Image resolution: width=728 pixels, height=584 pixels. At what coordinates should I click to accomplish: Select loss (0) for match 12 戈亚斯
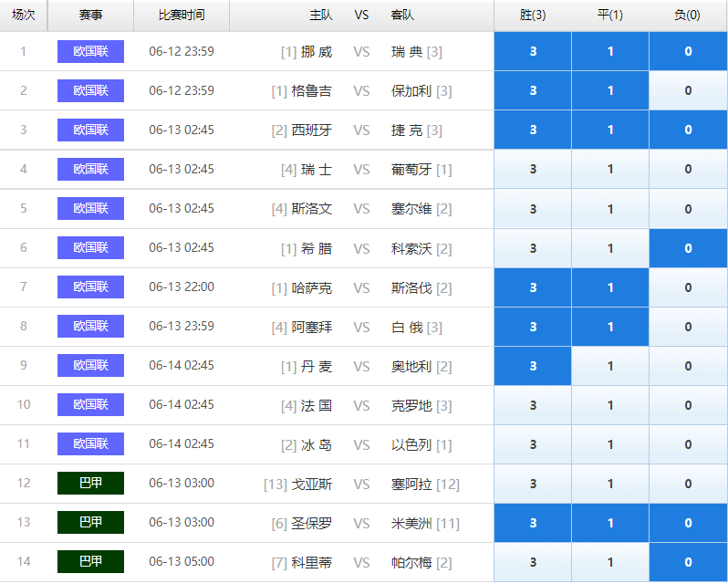click(688, 484)
